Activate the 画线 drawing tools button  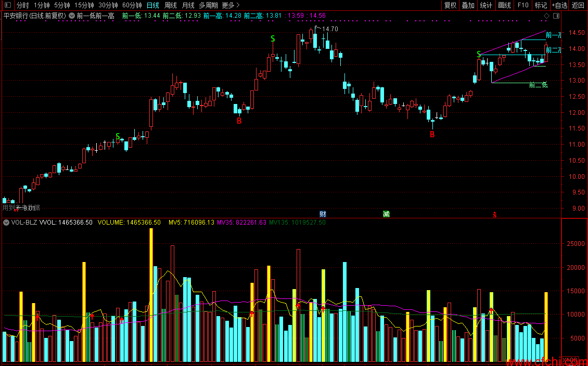point(504,5)
